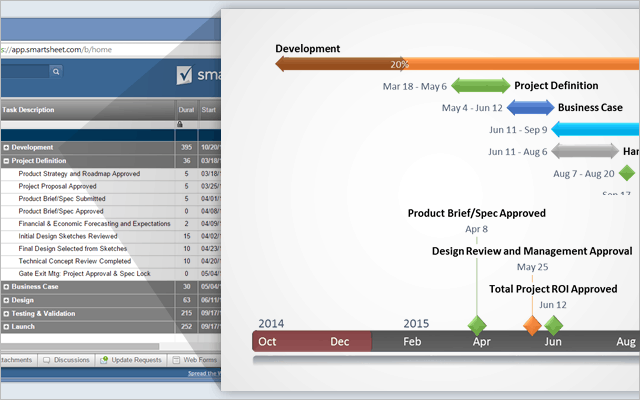Open the Update Requests tab
The width and height of the screenshot is (640, 400).
[x=131, y=359]
